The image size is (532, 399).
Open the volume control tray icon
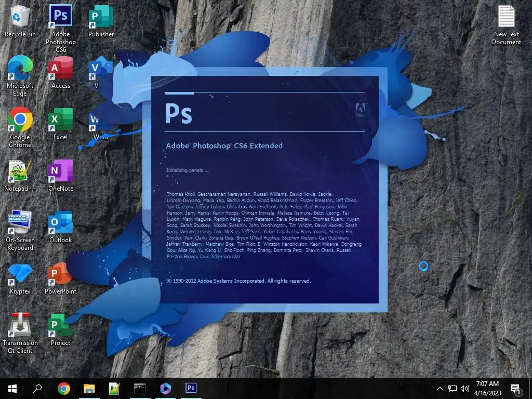click(465, 389)
